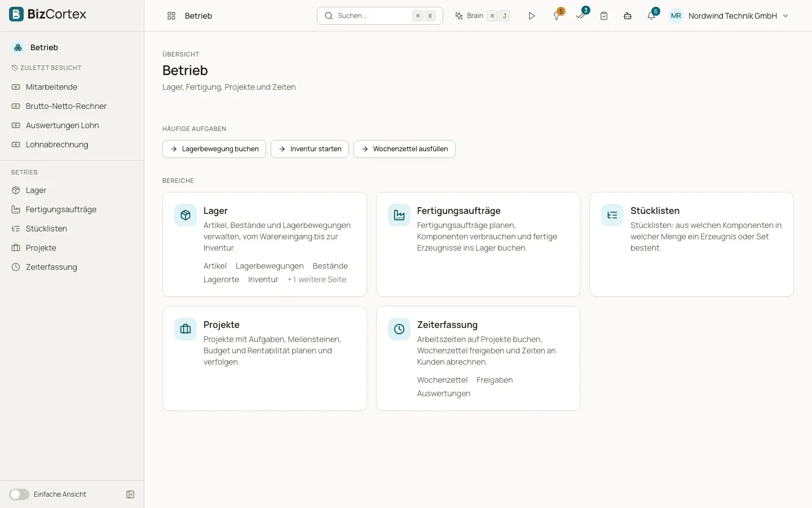Open the Bestände link in Lager card
812x508 pixels.
pyautogui.click(x=330, y=266)
